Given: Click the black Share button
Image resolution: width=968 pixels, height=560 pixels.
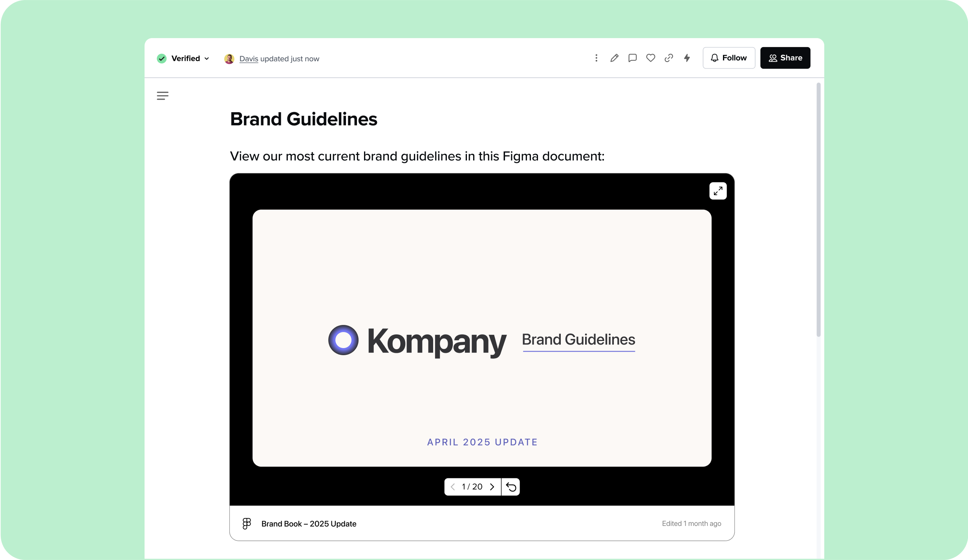Looking at the screenshot, I should click(785, 58).
